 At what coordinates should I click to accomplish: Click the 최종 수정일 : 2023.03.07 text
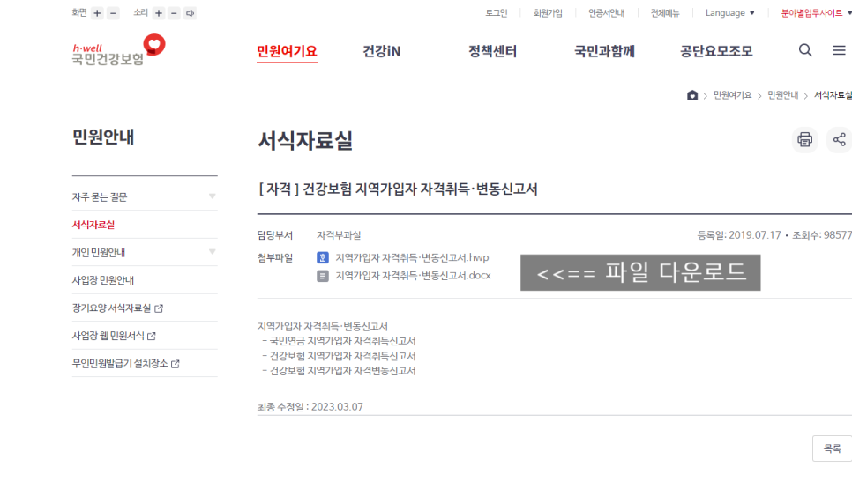(x=310, y=407)
